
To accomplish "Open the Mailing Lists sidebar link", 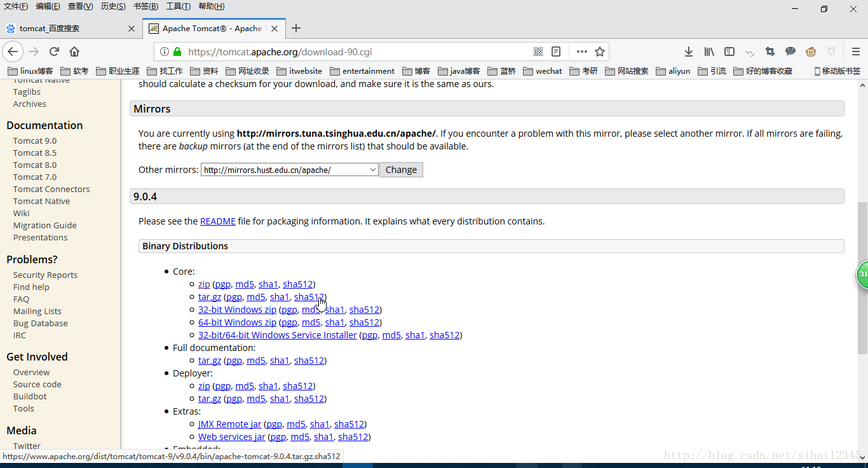I will [x=37, y=311].
